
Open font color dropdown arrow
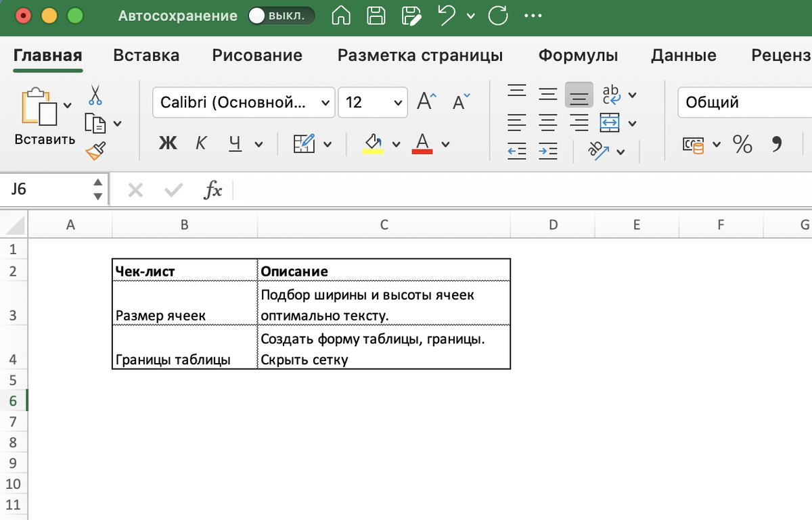tap(445, 144)
